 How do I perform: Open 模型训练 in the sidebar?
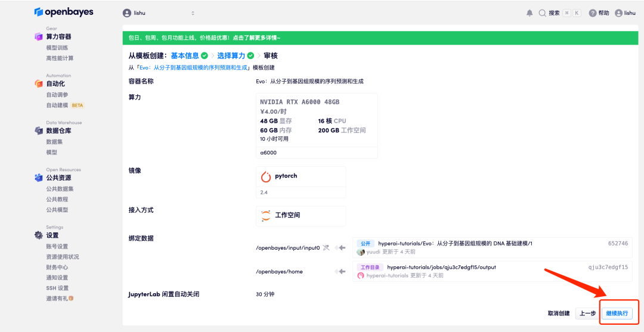pos(57,48)
